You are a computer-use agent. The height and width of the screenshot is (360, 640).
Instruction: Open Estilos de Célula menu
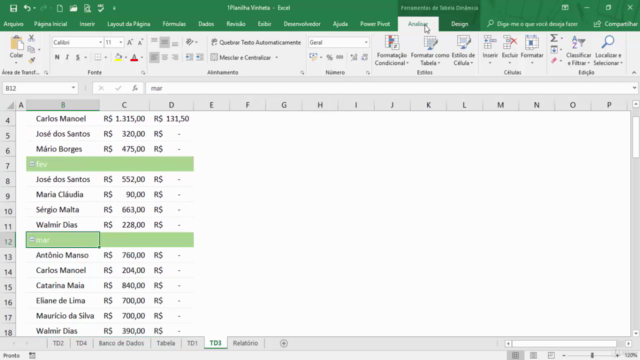(463, 51)
